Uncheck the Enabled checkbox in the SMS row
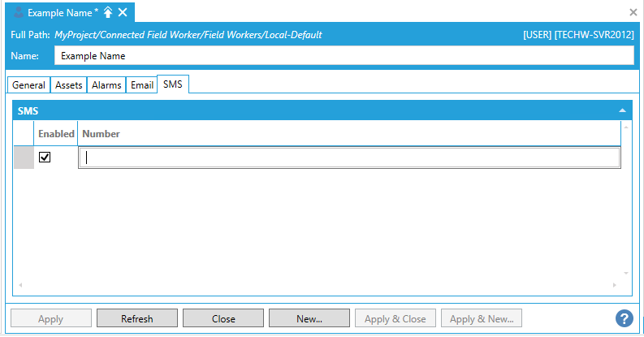The width and height of the screenshot is (644, 337). (45, 158)
